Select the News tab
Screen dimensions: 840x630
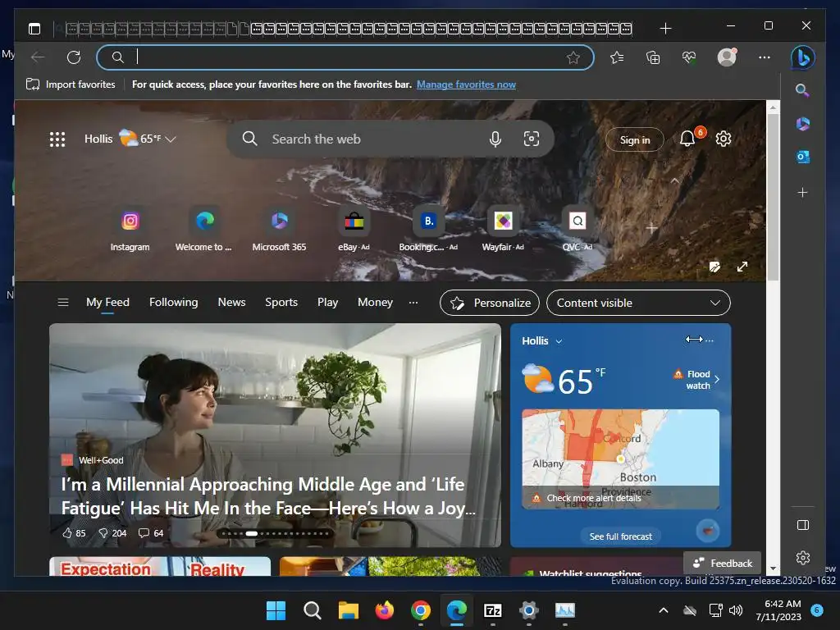coord(231,302)
